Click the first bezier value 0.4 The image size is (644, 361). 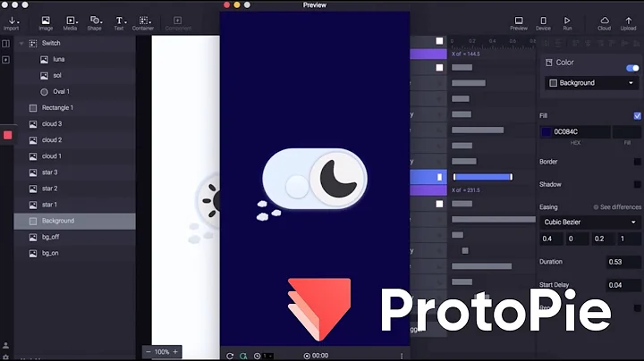551,239
